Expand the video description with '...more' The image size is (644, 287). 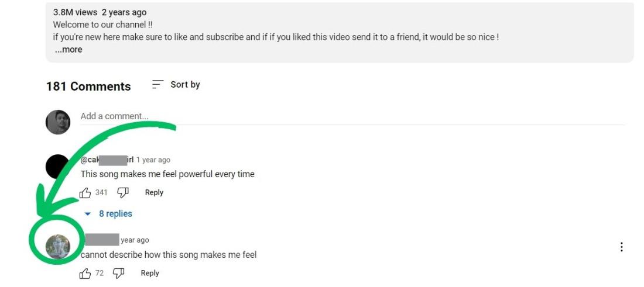pyautogui.click(x=68, y=50)
